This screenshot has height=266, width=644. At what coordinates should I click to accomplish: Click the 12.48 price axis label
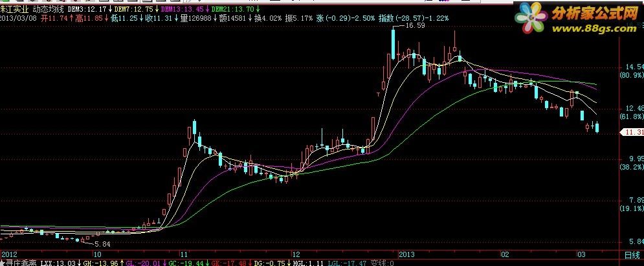[634, 108]
